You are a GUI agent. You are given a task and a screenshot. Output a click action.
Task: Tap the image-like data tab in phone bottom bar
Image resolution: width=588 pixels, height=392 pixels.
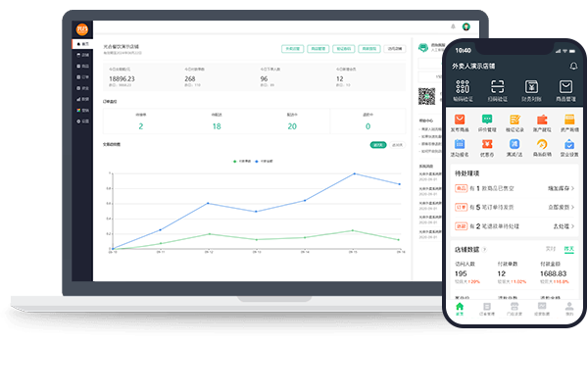(542, 309)
